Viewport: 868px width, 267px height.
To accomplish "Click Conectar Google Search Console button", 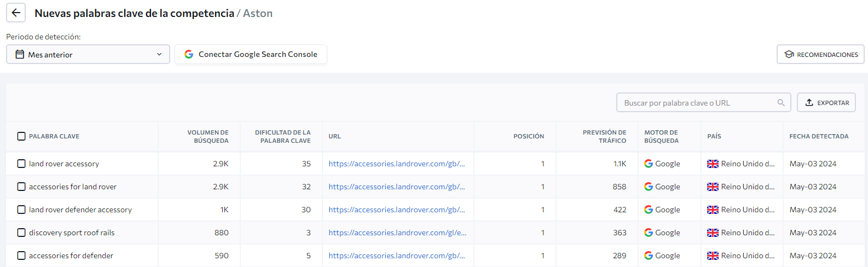I will click(x=251, y=54).
